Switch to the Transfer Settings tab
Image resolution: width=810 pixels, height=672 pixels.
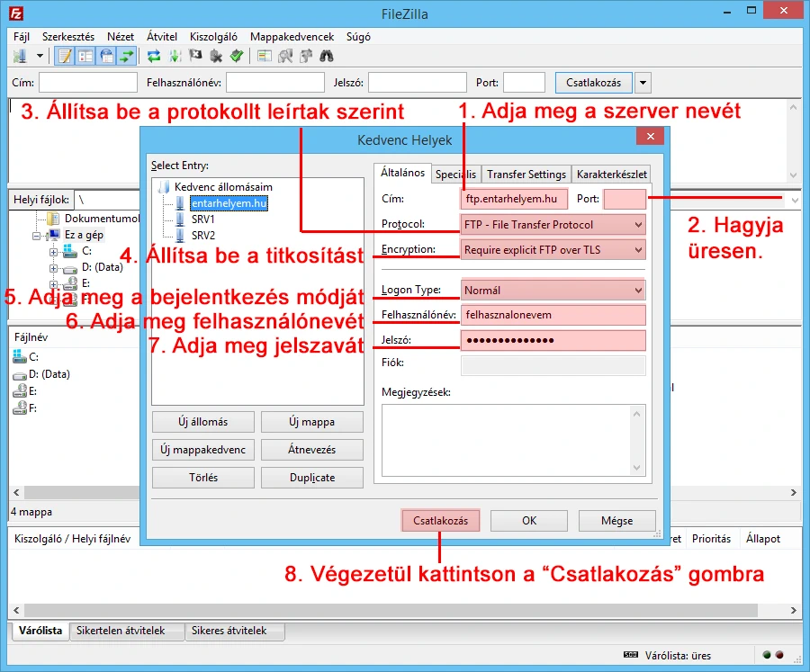click(x=526, y=175)
